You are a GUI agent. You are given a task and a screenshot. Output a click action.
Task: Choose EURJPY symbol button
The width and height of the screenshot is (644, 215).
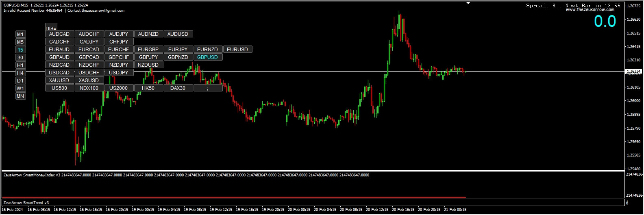178,50
